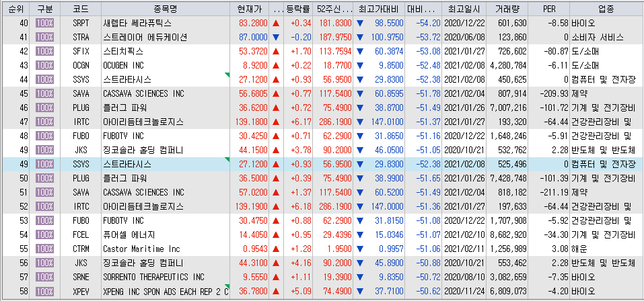Click the SRPT ticker code
The image size is (644, 301).
coord(81,23)
